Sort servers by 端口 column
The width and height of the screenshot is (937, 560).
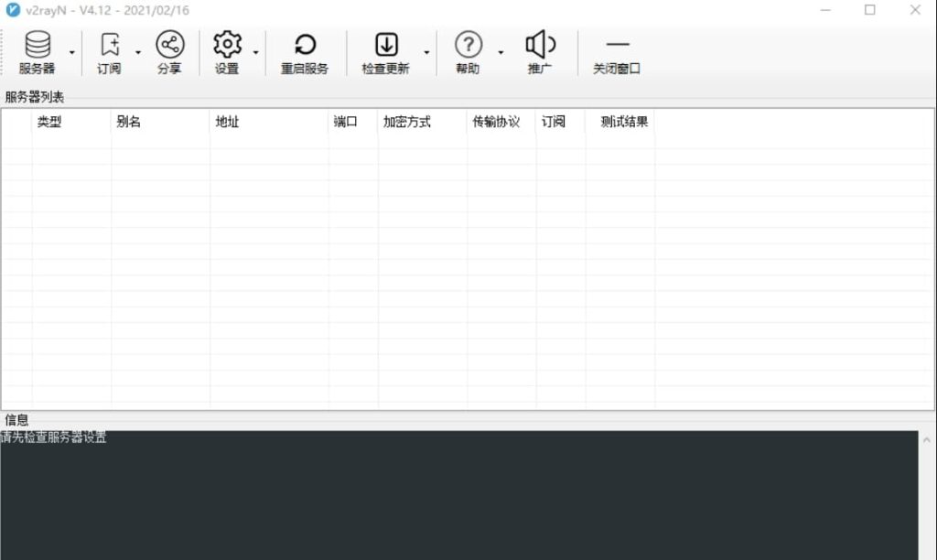[x=345, y=121]
